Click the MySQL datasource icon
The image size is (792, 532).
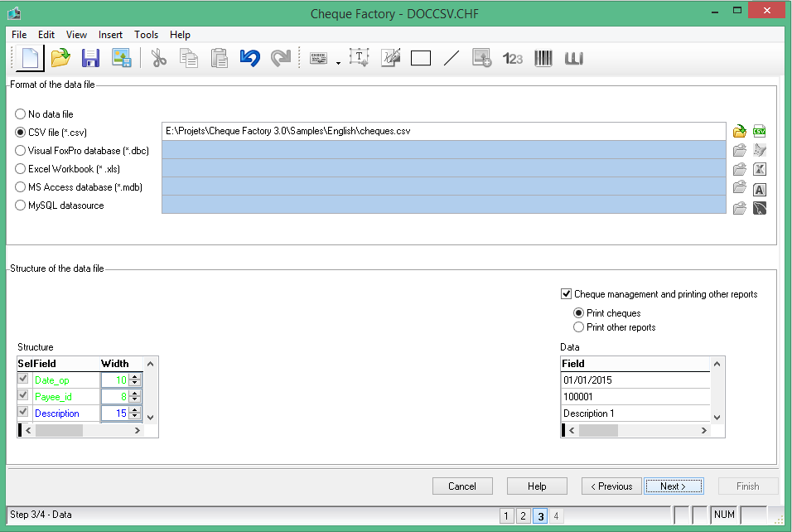tap(759, 208)
